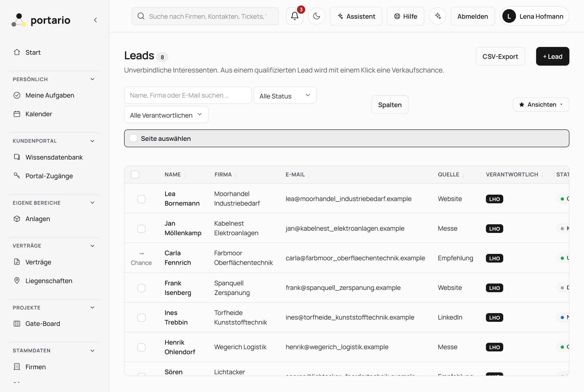This screenshot has height=392, width=584.
Task: Open the Spalten column settings
Action: click(x=390, y=105)
